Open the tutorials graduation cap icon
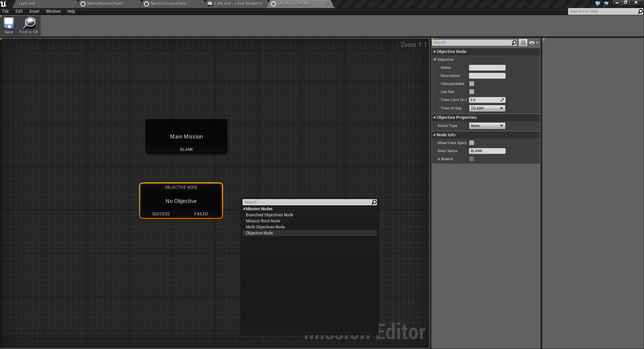The image size is (644, 349). click(606, 3)
